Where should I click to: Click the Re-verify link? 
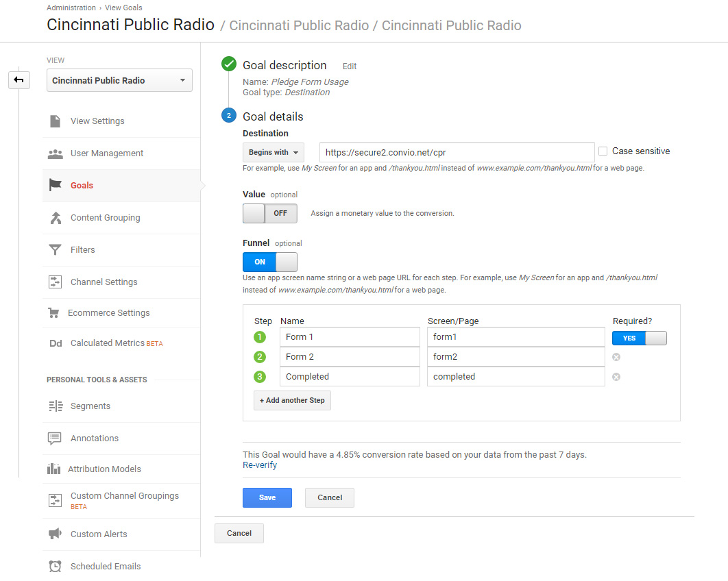260,465
